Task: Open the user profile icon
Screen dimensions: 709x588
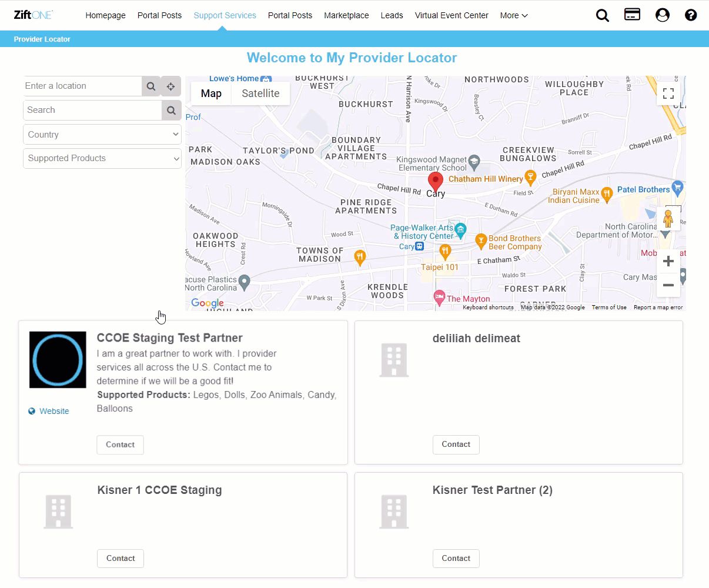Action: 663,15
